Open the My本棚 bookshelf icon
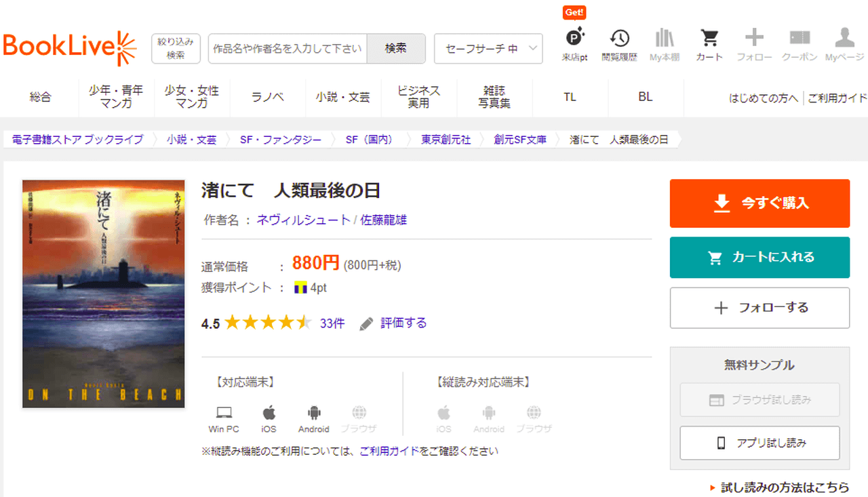The image size is (868, 497). [x=664, y=39]
